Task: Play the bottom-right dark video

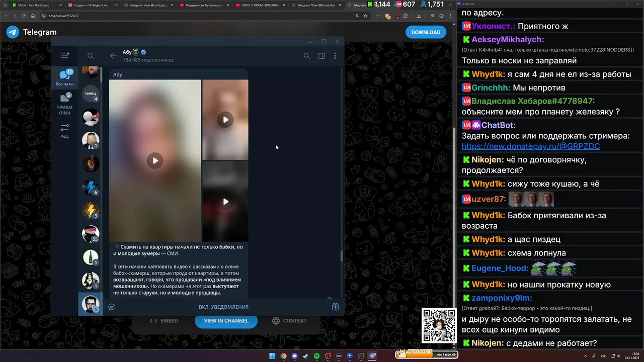Action: (x=225, y=202)
